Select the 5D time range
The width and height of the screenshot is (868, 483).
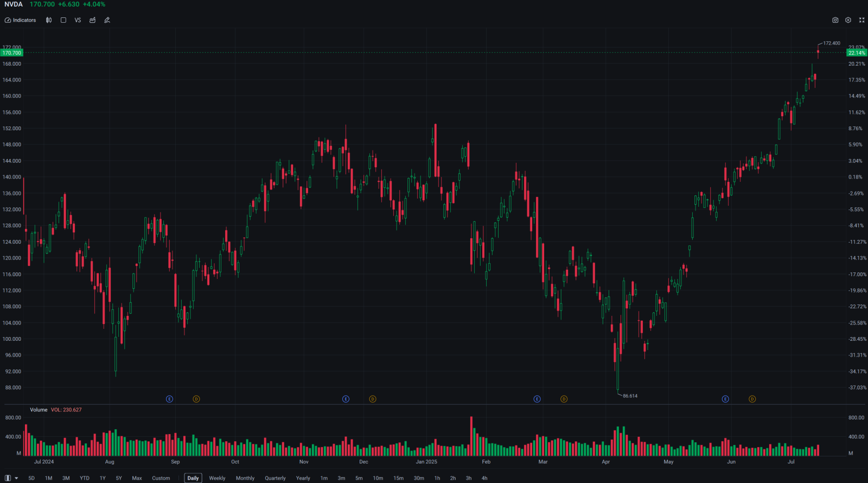[x=31, y=478]
